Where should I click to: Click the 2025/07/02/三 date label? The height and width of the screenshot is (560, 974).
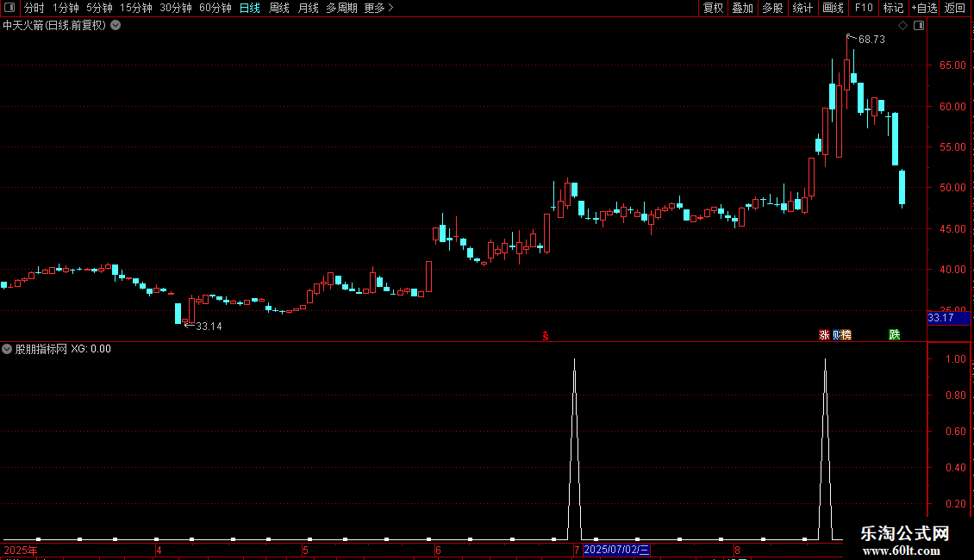click(616, 550)
